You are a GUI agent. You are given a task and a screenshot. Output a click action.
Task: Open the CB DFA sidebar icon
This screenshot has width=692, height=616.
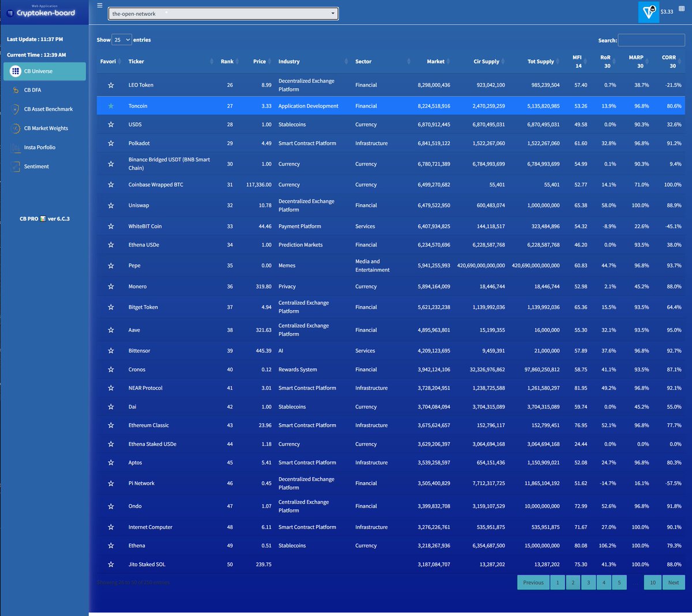point(16,90)
